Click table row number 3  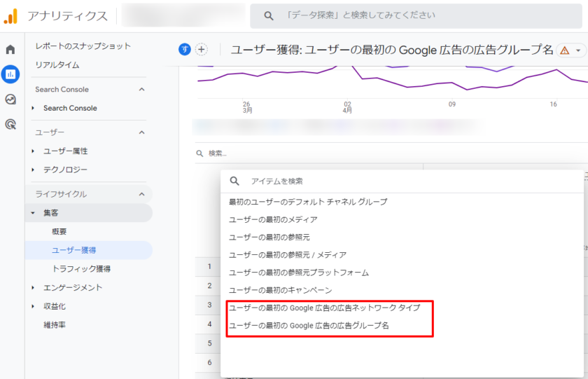point(209,305)
